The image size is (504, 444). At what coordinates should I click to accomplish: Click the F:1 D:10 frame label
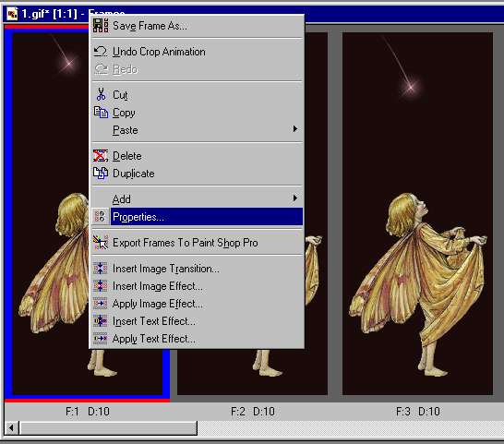88,411
